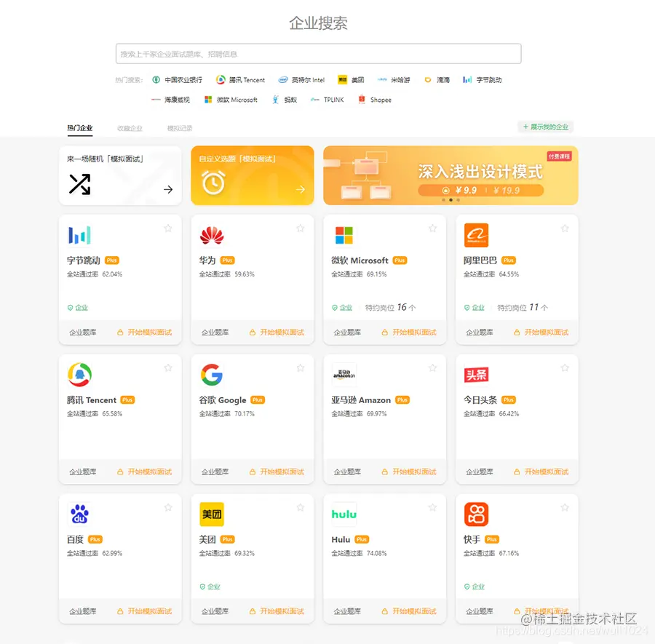
Task: Favorite 微软 Microsoft with star icon
Action: point(433,228)
